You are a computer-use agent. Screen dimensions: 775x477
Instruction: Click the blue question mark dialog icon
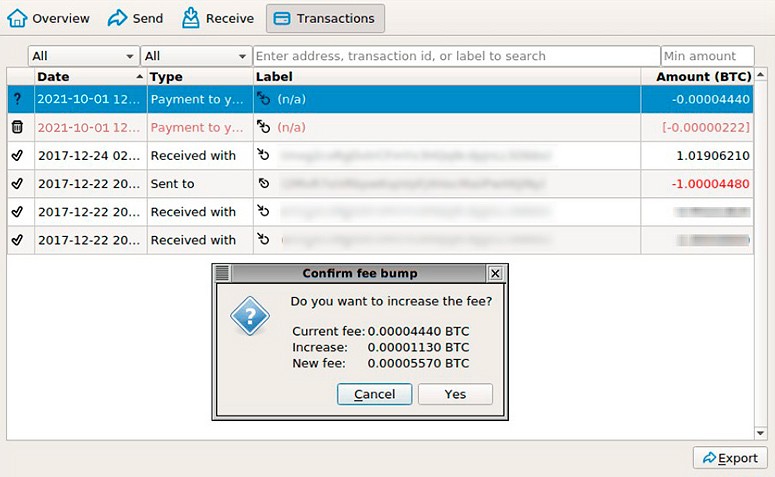[x=250, y=315]
